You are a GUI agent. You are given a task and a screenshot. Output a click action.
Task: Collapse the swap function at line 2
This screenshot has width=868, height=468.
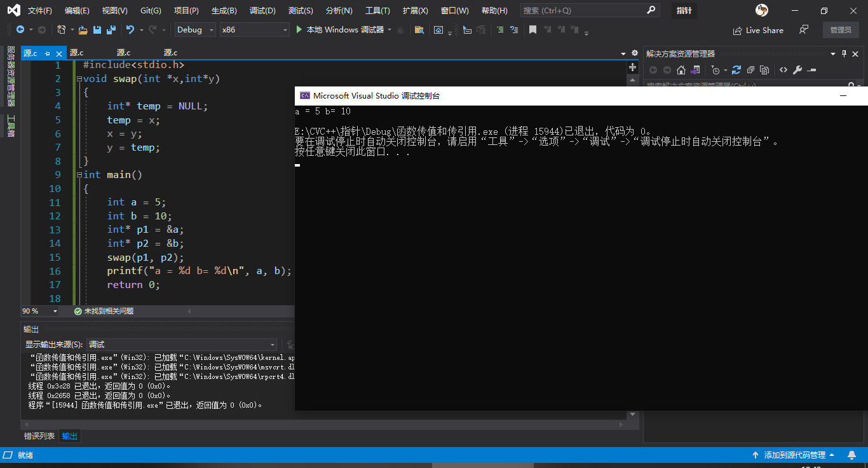point(79,79)
